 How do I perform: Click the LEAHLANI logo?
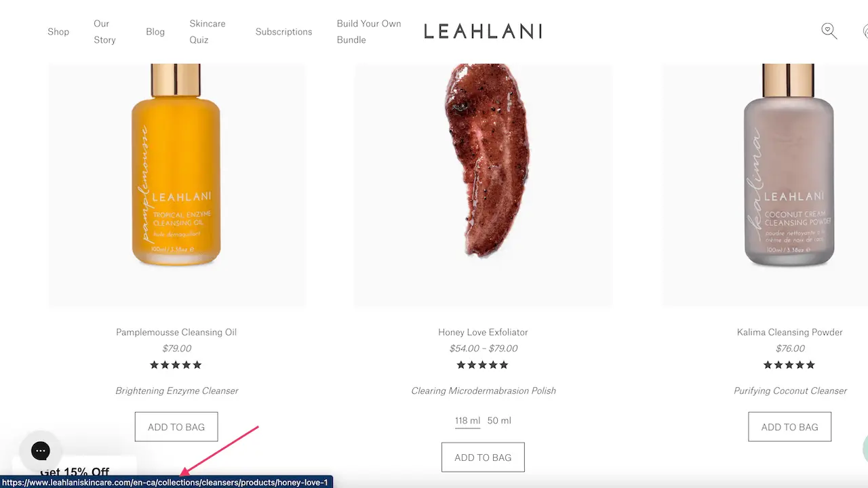(482, 30)
